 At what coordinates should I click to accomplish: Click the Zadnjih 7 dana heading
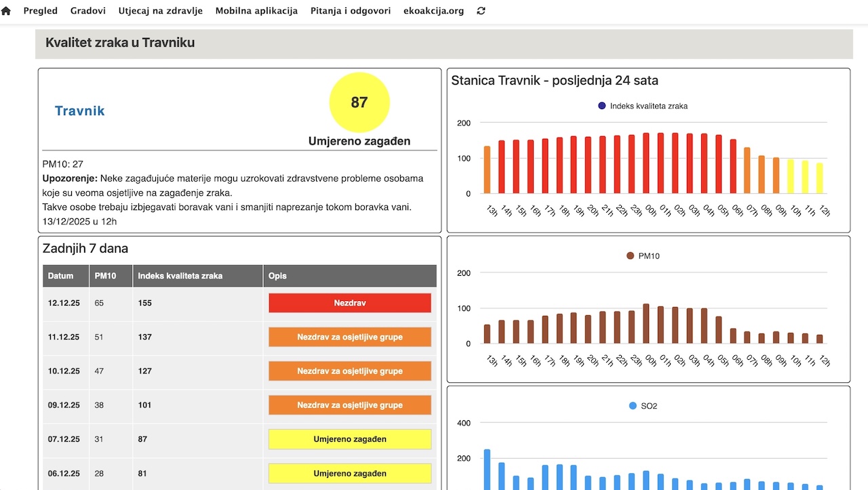[x=85, y=249]
